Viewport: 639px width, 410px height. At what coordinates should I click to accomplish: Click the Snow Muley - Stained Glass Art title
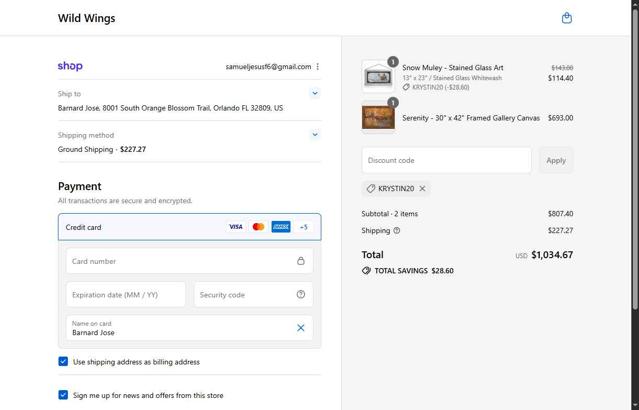pos(453,68)
